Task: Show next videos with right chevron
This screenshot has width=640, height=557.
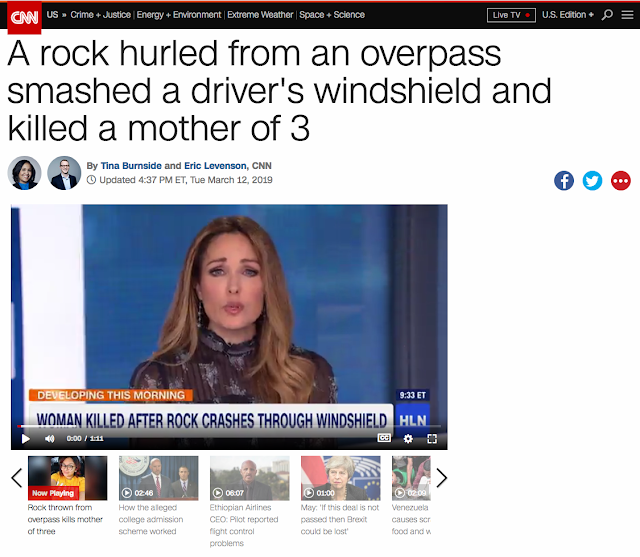Action: pyautogui.click(x=442, y=478)
